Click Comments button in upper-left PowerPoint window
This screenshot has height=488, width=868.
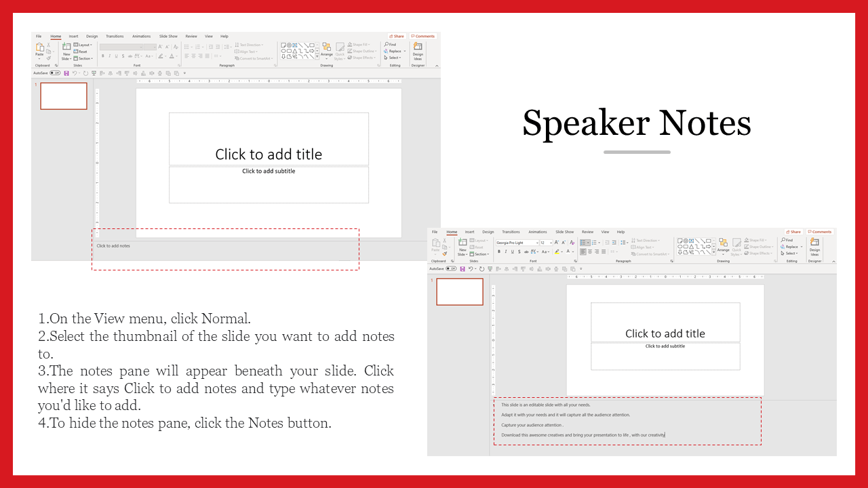(422, 37)
